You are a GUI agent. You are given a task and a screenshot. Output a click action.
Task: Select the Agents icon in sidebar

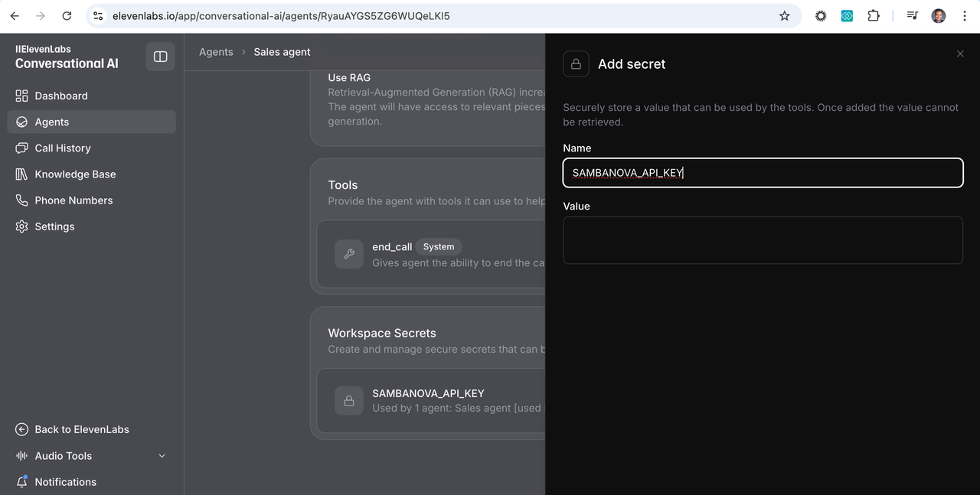pos(23,122)
